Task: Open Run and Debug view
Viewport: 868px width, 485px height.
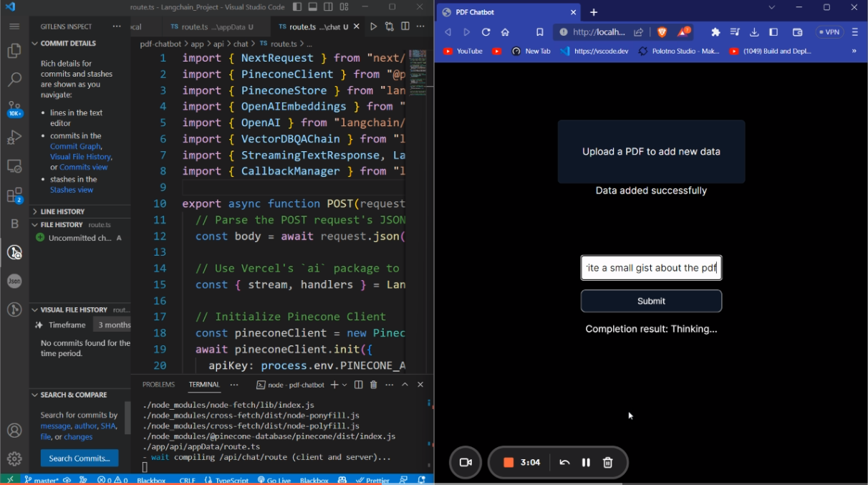Action: [x=14, y=138]
